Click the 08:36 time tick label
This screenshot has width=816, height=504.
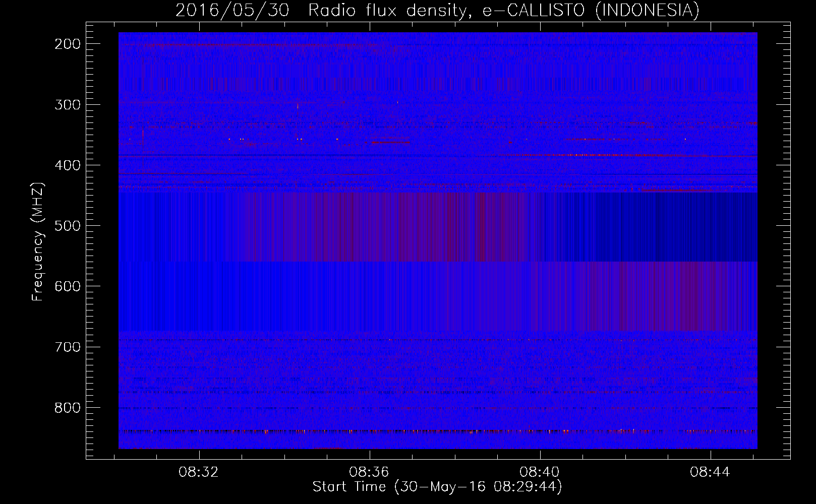coord(369,472)
